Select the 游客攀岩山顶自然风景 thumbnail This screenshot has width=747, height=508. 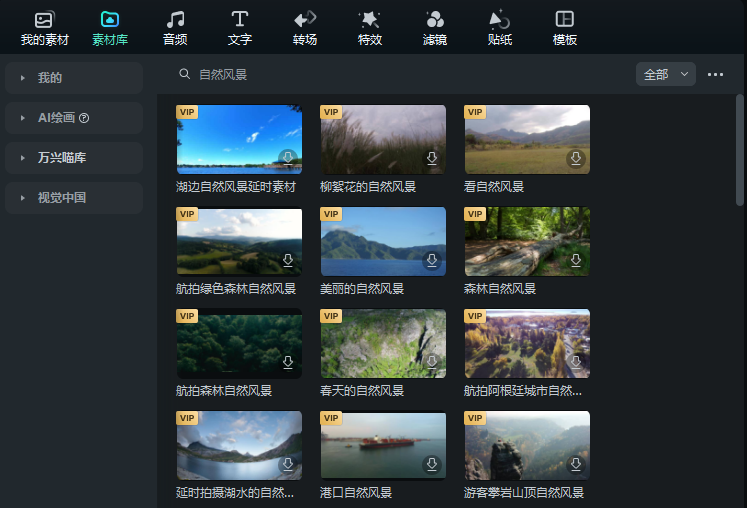click(x=527, y=446)
